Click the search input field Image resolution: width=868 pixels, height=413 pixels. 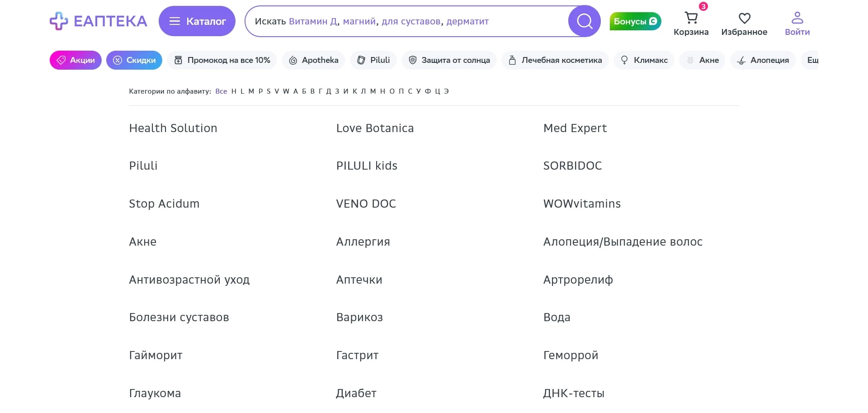pos(407,21)
